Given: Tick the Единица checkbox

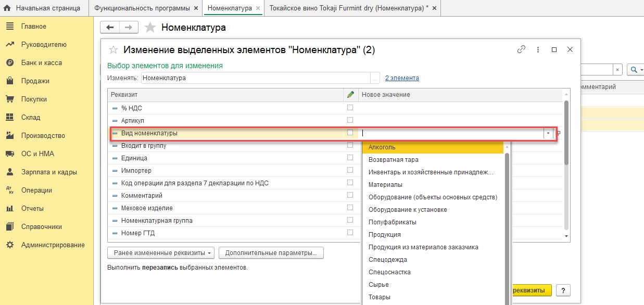Looking at the screenshot, I should 350,158.
